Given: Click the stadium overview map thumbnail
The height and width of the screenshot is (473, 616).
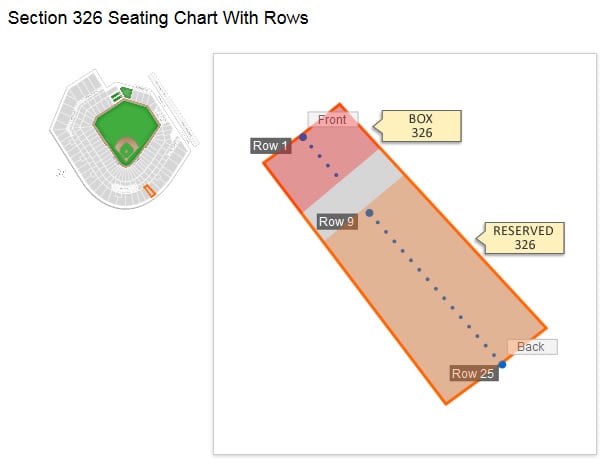Looking at the screenshot, I should click(123, 139).
